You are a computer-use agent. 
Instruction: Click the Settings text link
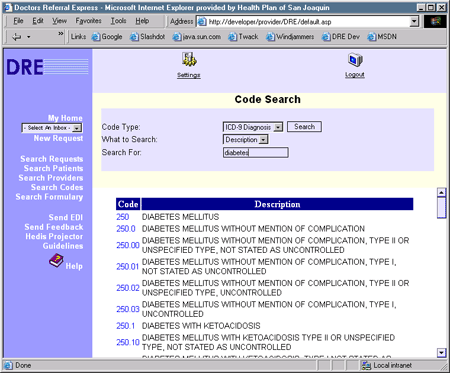click(189, 75)
